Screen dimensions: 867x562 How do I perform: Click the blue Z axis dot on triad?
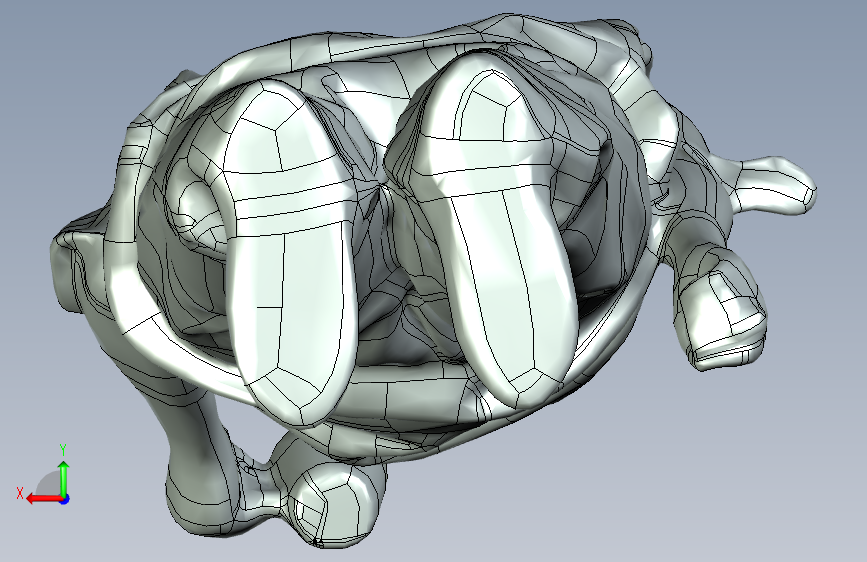pos(65,499)
